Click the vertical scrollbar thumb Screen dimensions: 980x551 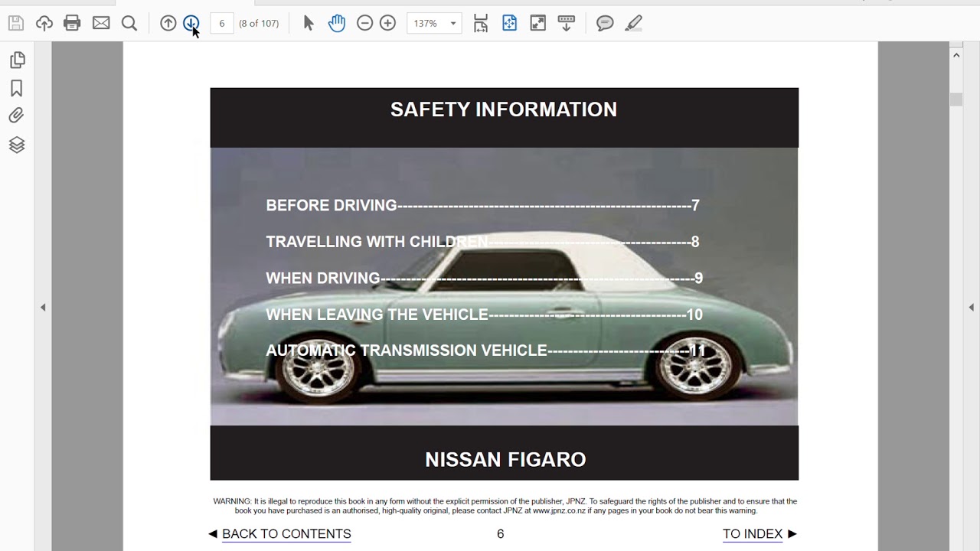coord(956,99)
